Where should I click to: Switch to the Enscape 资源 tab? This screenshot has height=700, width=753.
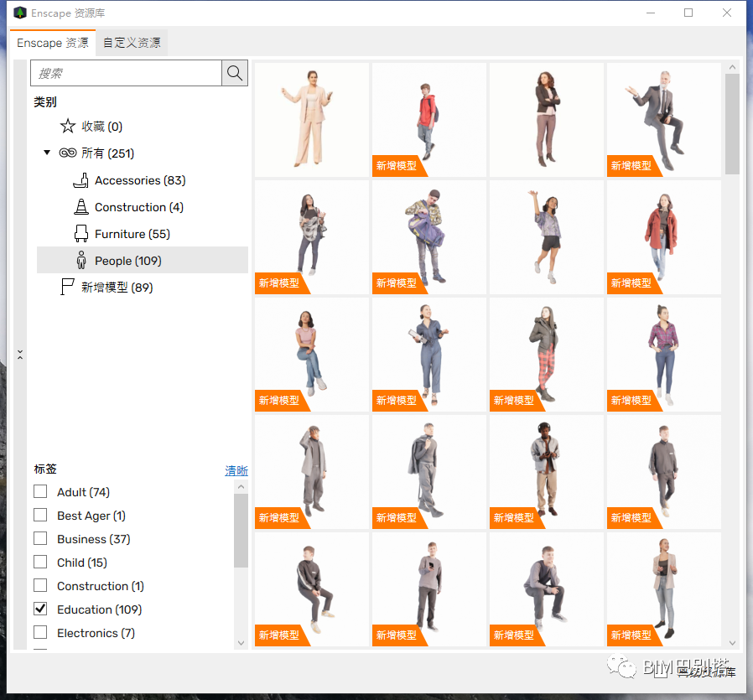53,43
